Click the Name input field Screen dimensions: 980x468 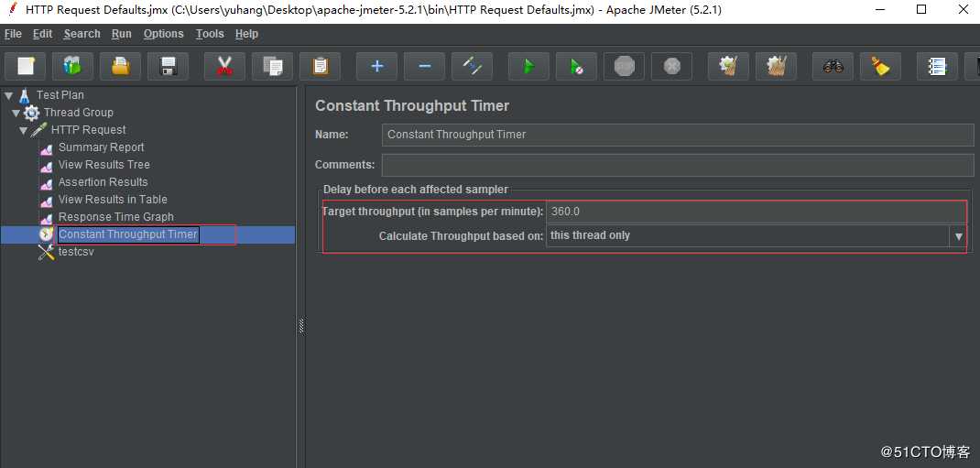[678, 135]
